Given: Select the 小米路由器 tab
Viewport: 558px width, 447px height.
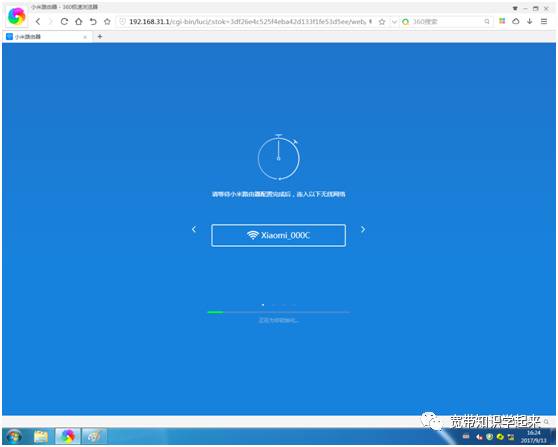Looking at the screenshot, I should coord(46,37).
